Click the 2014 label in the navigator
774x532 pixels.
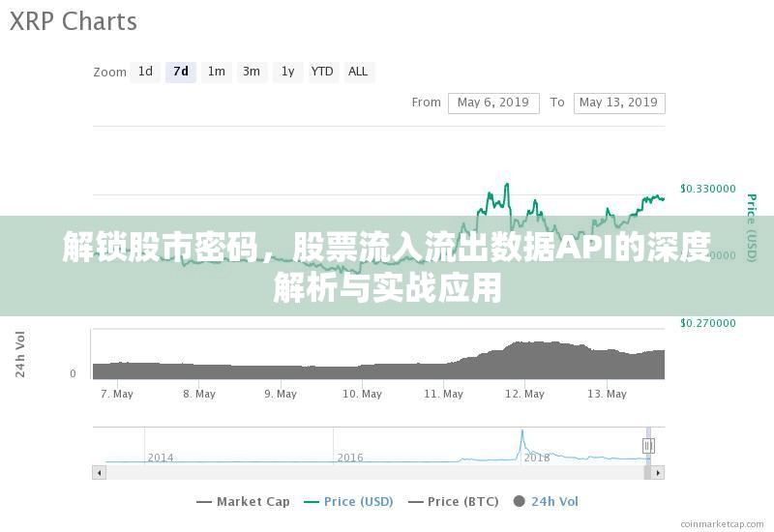[x=161, y=458]
